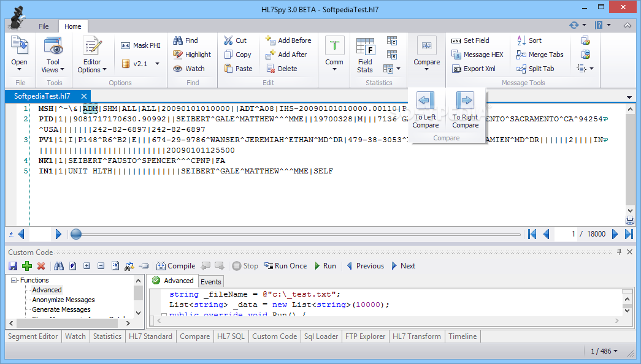Click the Cut scissors button
The width and height of the screenshot is (641, 364).
(235, 40)
